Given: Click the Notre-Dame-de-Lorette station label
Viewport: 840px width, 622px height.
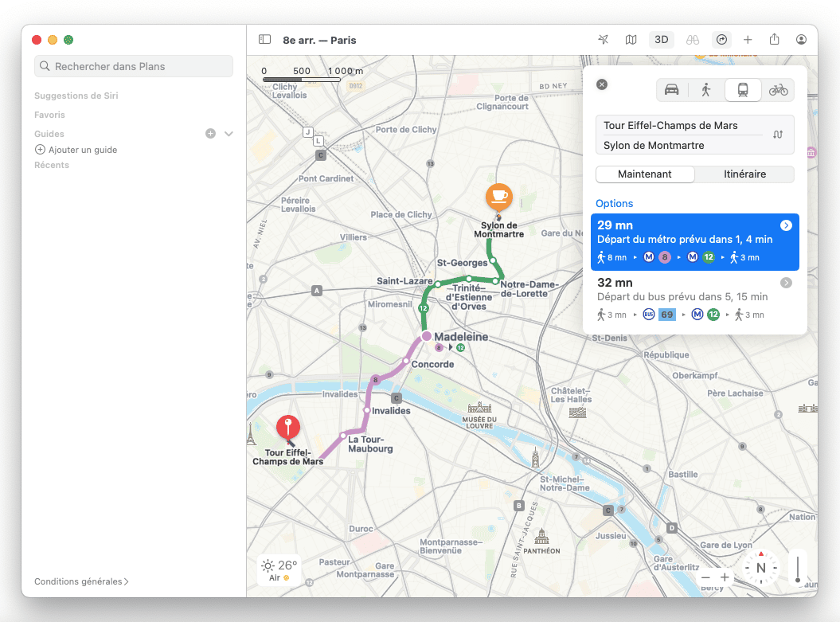Looking at the screenshot, I should pos(529,289).
